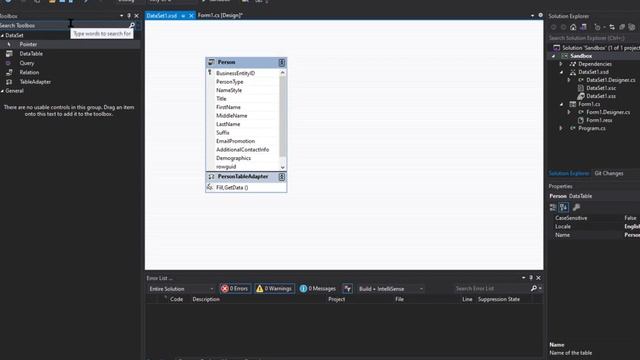
Task: Select Form1.resx file
Action: pyautogui.click(x=599, y=120)
